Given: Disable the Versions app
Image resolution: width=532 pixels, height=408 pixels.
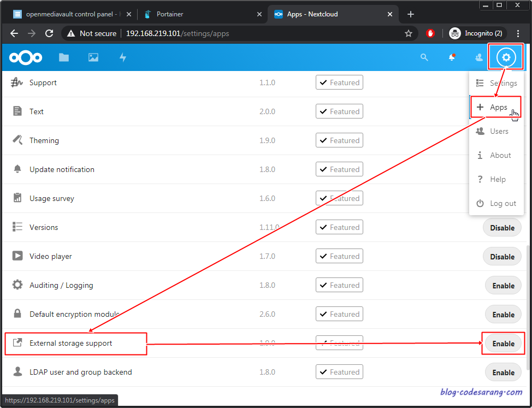Looking at the screenshot, I should [502, 228].
